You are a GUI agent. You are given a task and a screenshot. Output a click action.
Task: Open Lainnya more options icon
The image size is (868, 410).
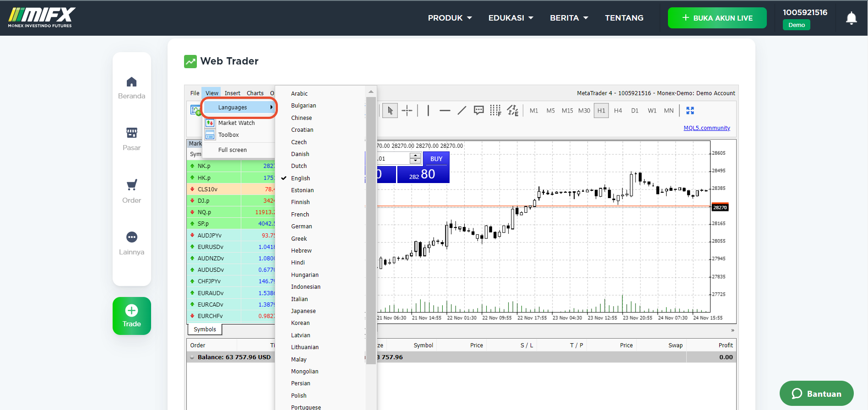132,237
